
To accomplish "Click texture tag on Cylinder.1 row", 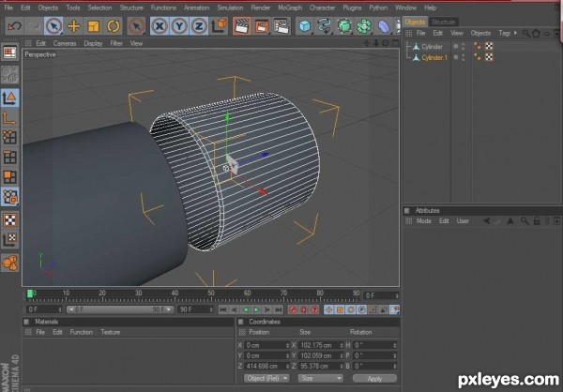I will (489, 56).
